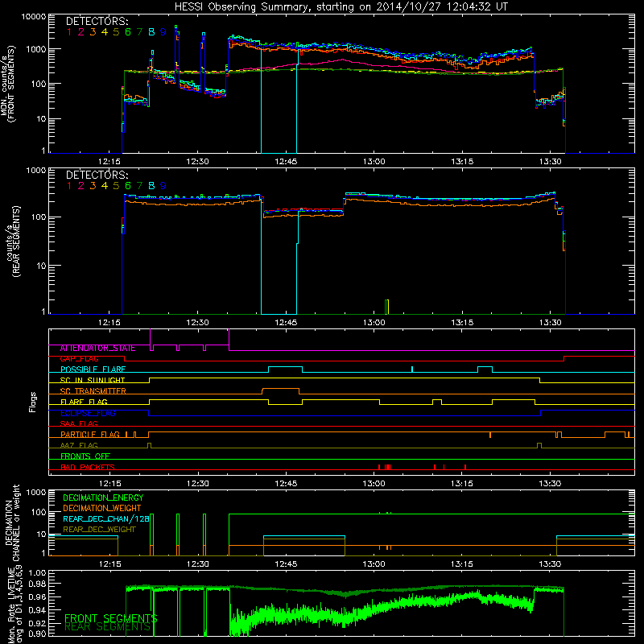Click the DETECTORS: label in front segments plot
The image size is (644, 644).
pos(97,21)
